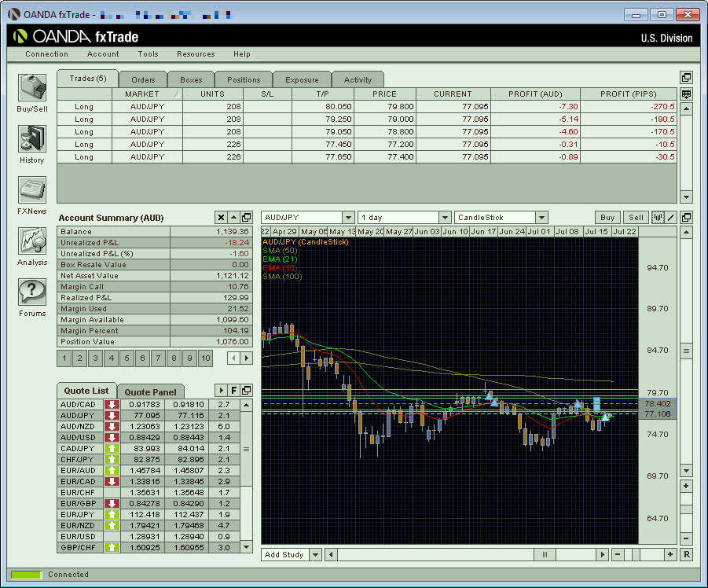Open the History sidebar icon

[x=31, y=139]
